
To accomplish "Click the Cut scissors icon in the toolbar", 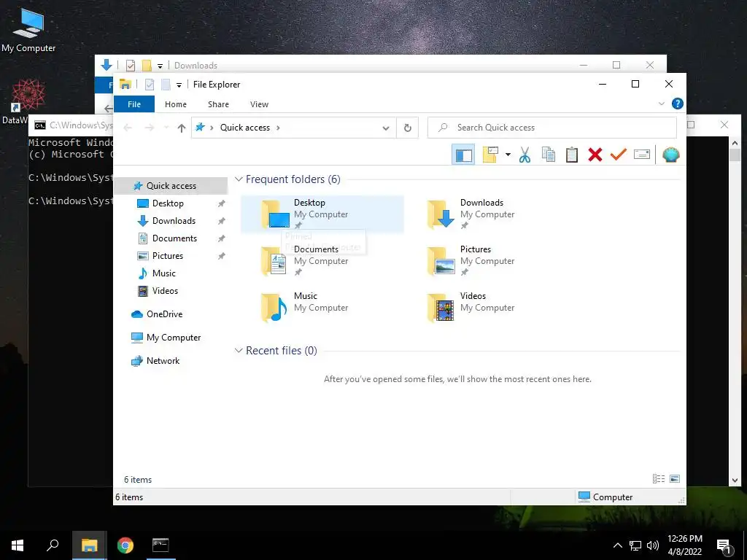I will coord(525,155).
